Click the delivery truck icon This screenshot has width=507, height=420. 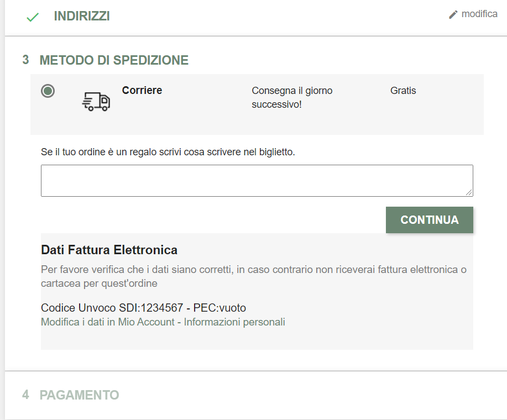pyautogui.click(x=96, y=102)
